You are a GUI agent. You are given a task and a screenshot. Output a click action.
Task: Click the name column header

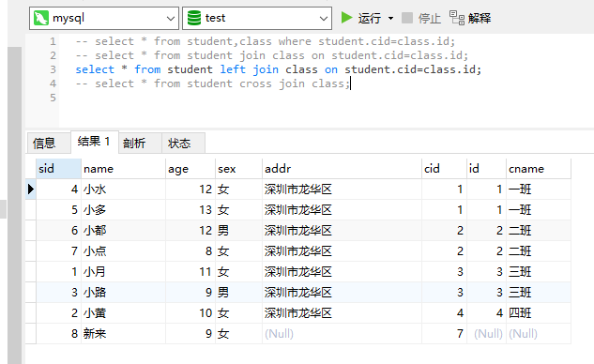click(x=123, y=169)
